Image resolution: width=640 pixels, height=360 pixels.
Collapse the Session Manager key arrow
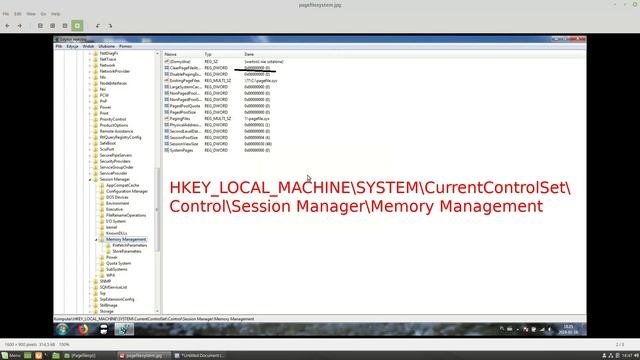pyautogui.click(x=90, y=180)
